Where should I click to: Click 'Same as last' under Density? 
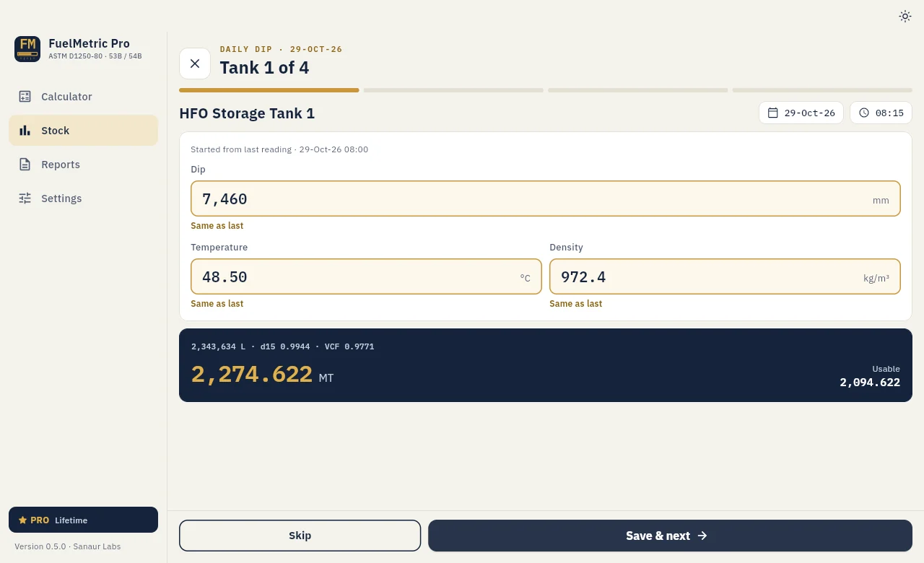coord(575,304)
